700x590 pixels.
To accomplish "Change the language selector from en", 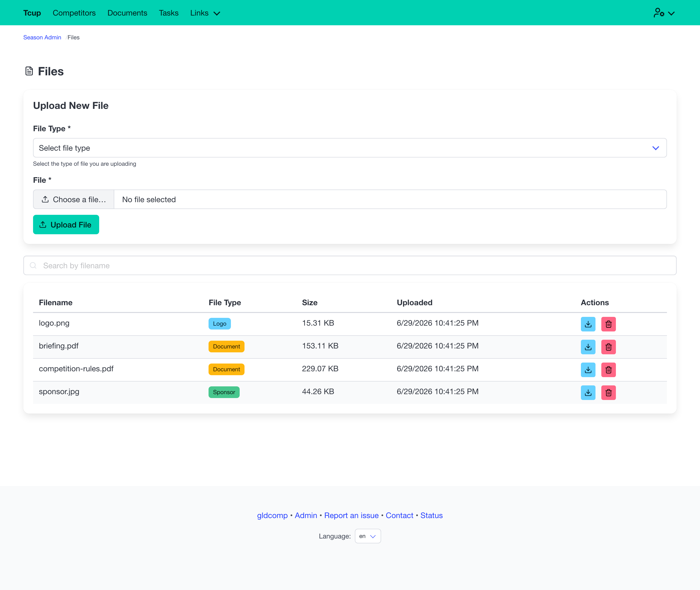I will 368,536.
